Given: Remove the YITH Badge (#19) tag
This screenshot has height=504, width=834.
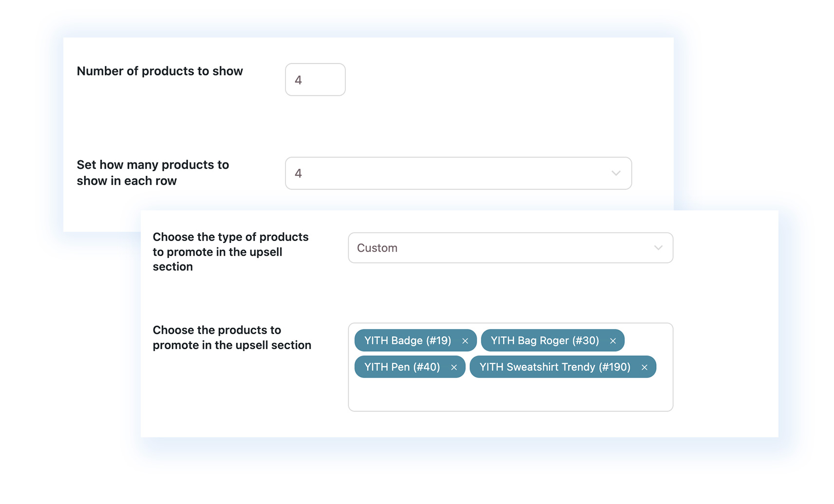Looking at the screenshot, I should pyautogui.click(x=465, y=341).
